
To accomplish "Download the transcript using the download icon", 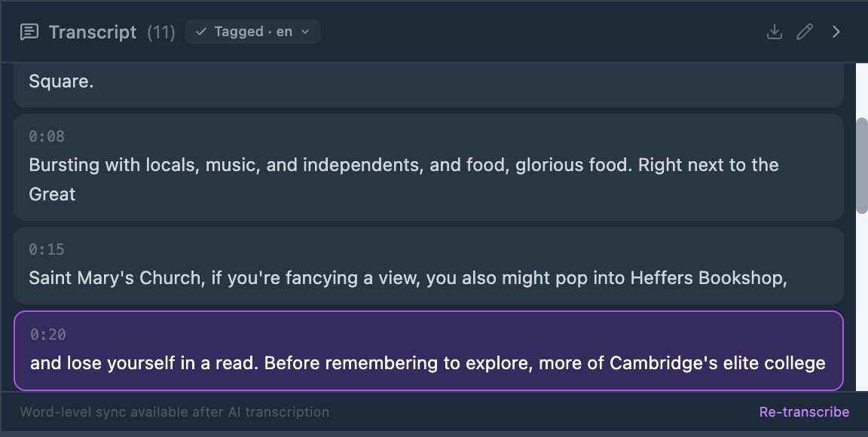I will pyautogui.click(x=775, y=32).
